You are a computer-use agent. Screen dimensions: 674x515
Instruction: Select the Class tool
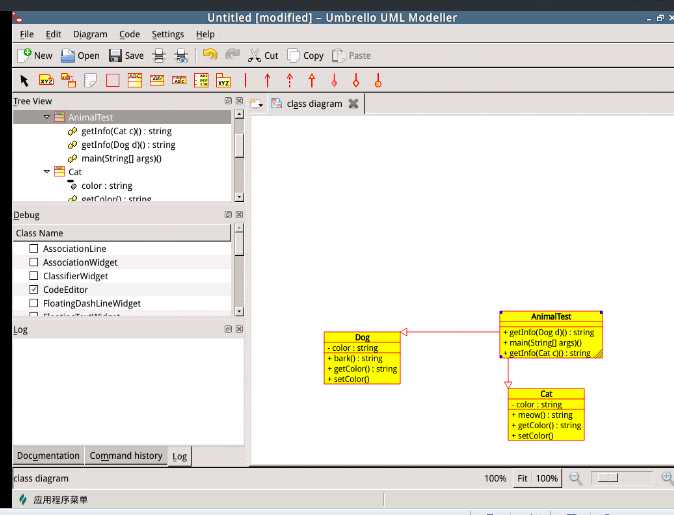tap(135, 80)
